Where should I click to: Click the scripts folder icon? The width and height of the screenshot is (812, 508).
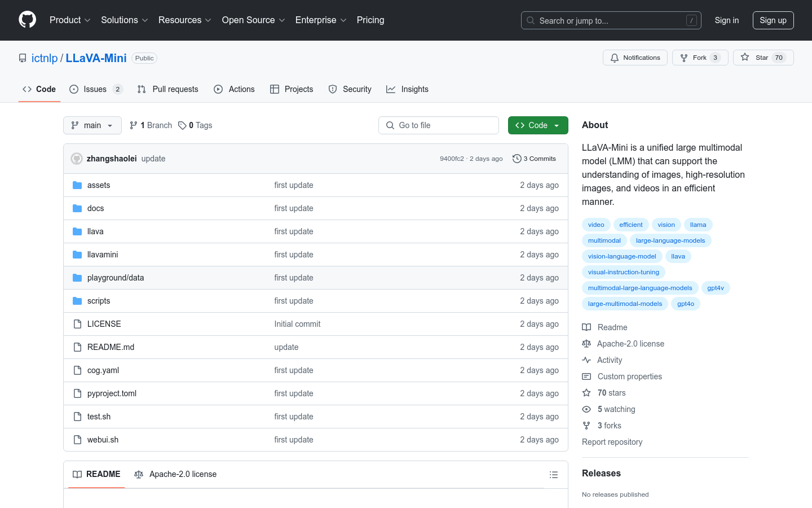coord(77,301)
